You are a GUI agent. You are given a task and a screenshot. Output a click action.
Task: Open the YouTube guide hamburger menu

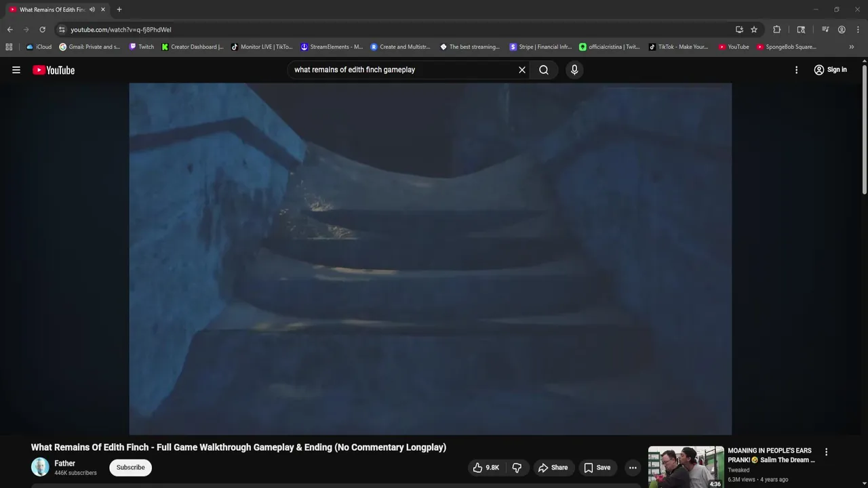coord(16,70)
